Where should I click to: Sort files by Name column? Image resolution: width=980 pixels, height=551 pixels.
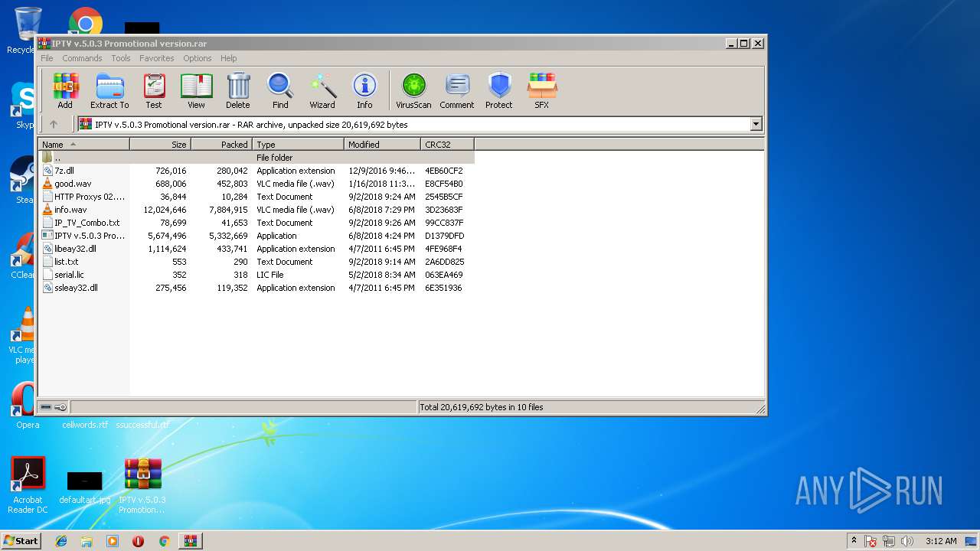click(84, 144)
